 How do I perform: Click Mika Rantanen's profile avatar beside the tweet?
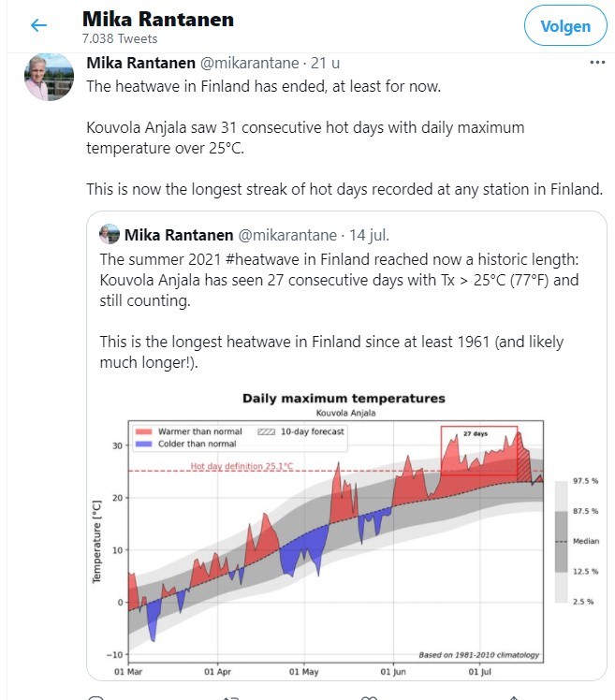[x=49, y=78]
